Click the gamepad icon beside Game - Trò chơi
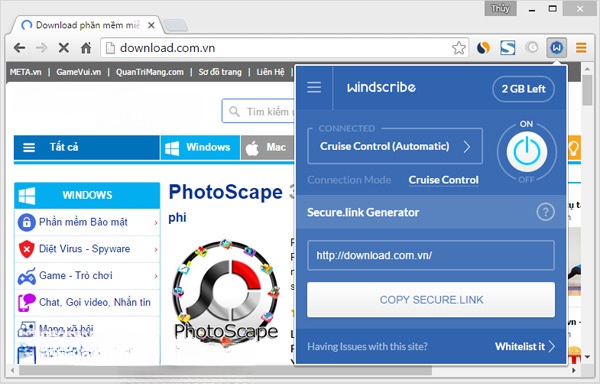This screenshot has height=384, width=600. 26,276
